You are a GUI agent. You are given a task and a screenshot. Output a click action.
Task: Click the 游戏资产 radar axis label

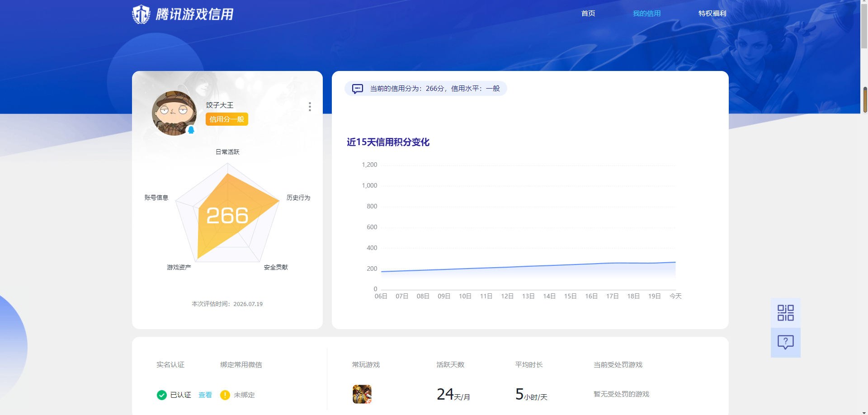(179, 267)
